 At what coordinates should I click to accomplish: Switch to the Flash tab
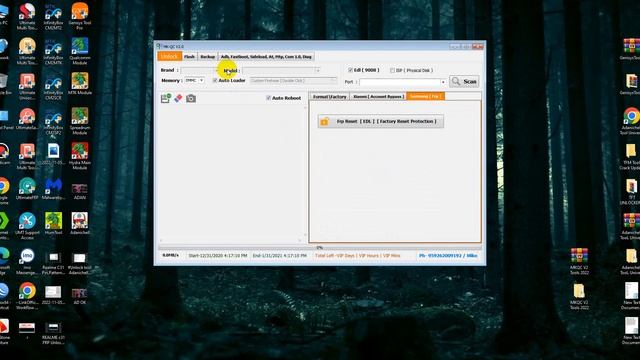click(x=189, y=57)
